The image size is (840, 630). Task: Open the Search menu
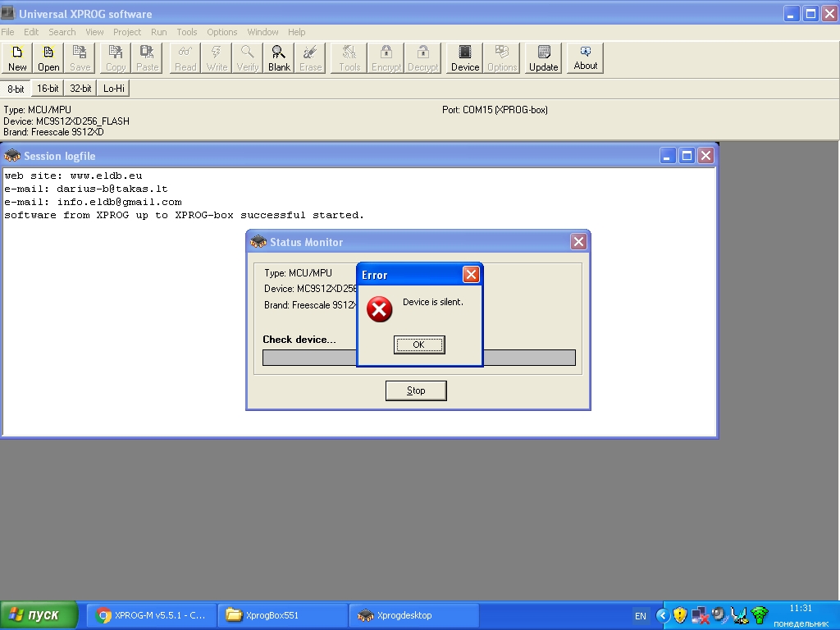click(62, 32)
